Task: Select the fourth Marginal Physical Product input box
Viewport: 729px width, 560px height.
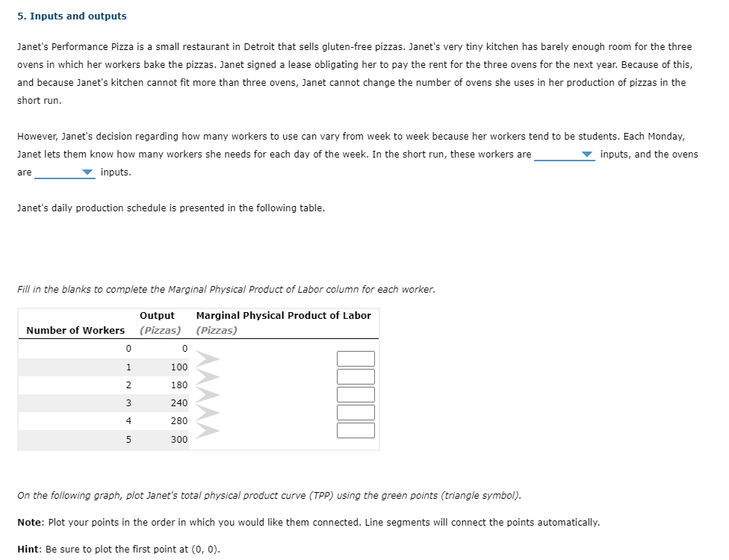Action: coord(356,412)
